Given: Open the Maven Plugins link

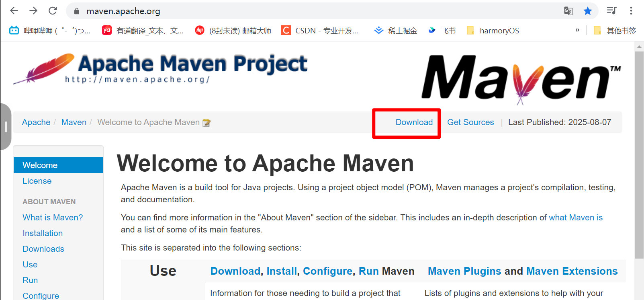Looking at the screenshot, I should tap(464, 271).
